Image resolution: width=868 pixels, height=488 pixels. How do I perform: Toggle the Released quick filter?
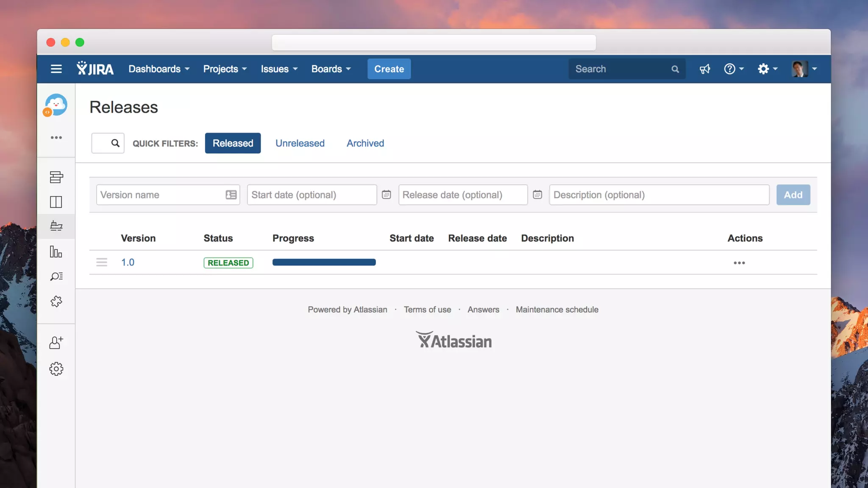(233, 143)
